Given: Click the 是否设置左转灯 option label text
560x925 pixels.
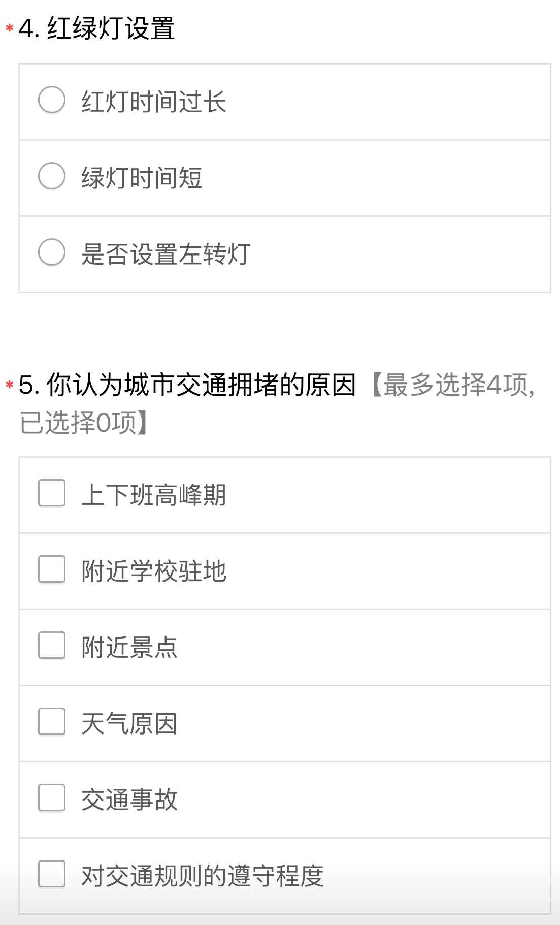Looking at the screenshot, I should coord(166,254).
